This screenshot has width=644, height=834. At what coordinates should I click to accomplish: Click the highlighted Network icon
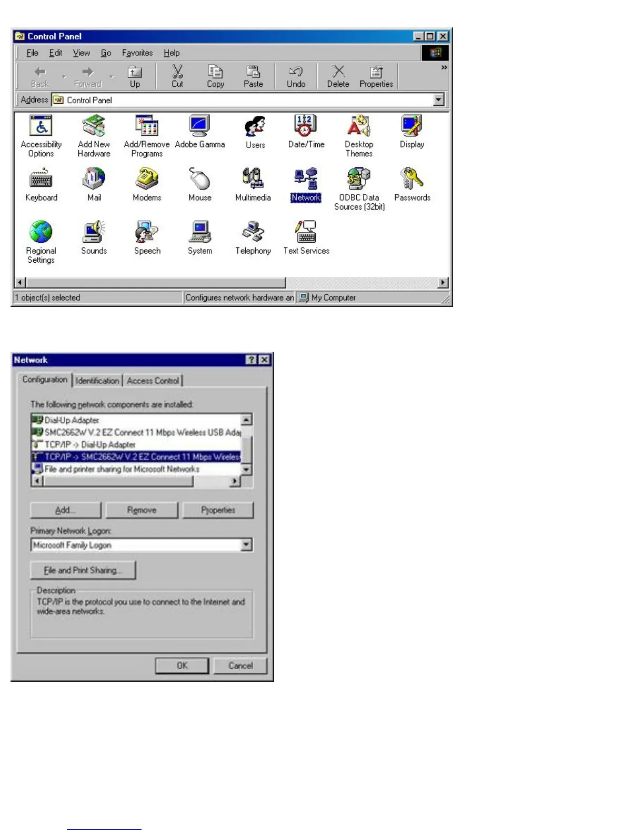[306, 185]
